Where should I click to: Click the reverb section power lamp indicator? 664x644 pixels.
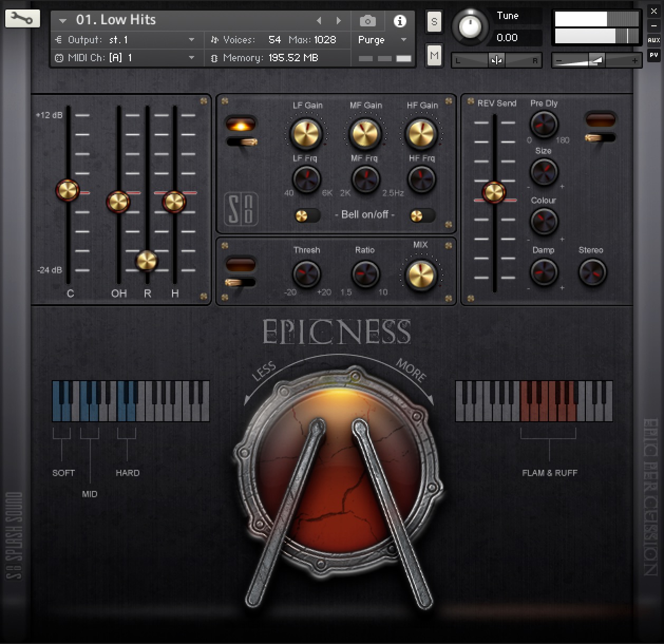coord(601,119)
